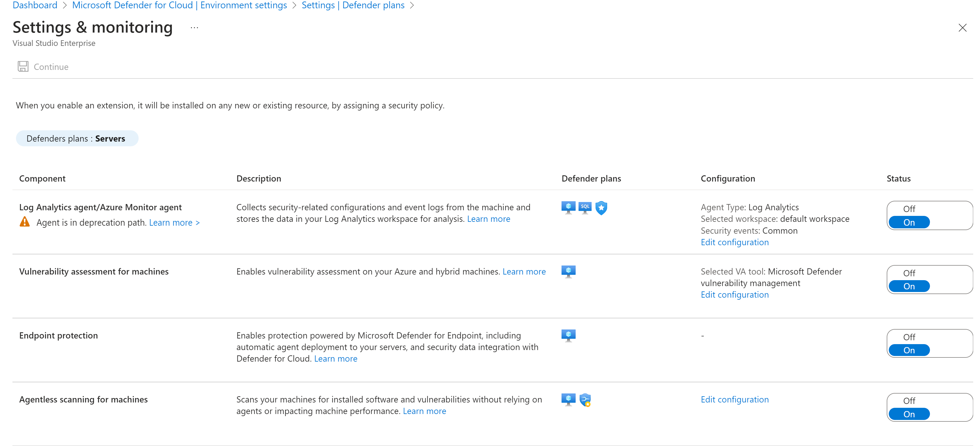Click the SQL plan icon in Log Analytics row
This screenshot has width=980, height=446.
click(x=585, y=207)
